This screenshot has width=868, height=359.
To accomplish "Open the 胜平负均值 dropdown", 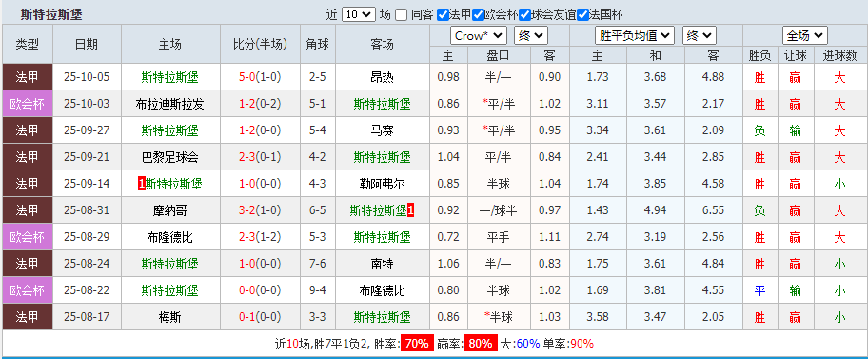I will tap(635, 36).
